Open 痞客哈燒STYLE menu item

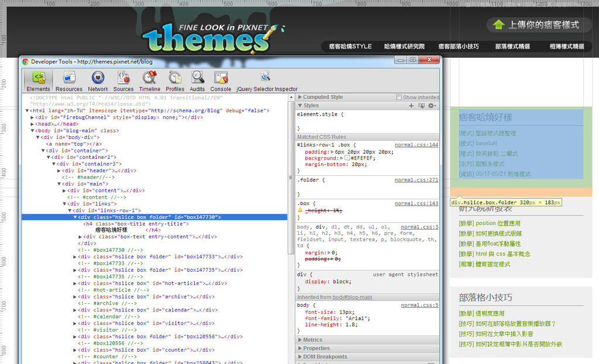[x=350, y=47]
